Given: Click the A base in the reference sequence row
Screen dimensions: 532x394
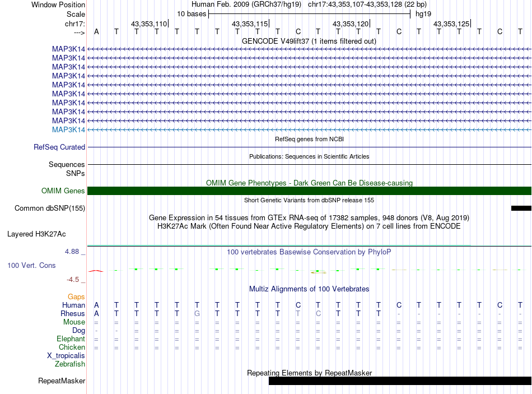Looking at the screenshot, I should [96, 31].
